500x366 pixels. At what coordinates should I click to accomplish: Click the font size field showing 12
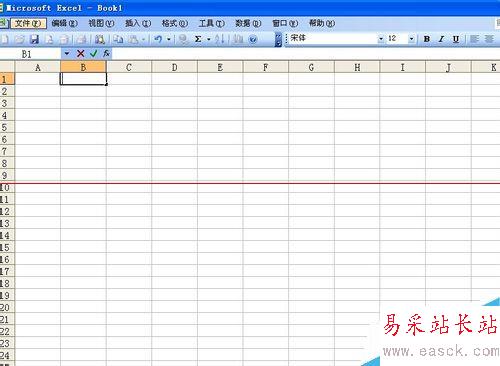tap(397, 39)
